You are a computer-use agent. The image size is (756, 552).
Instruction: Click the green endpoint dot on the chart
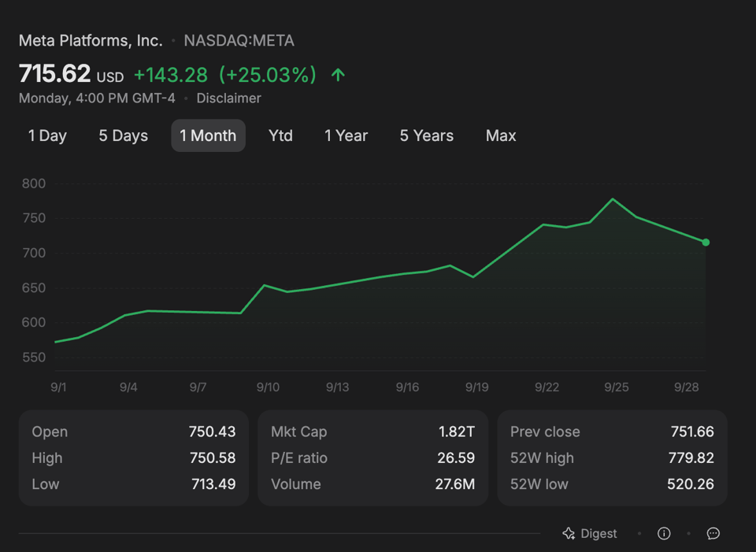pyautogui.click(x=706, y=243)
